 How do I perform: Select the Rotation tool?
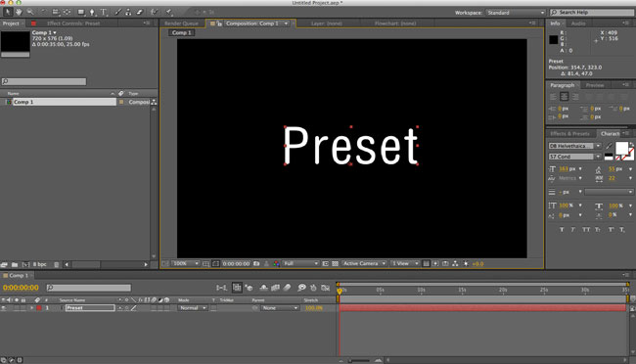tap(43, 12)
